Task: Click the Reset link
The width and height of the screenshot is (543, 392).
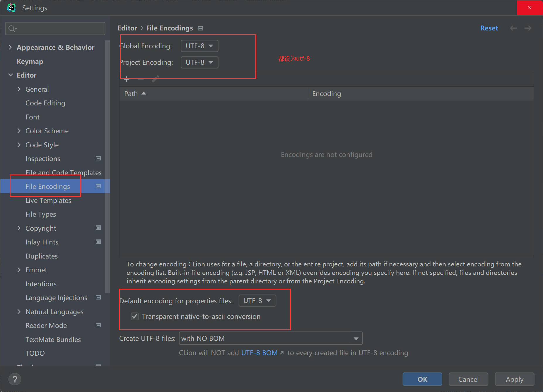Action: coord(489,28)
